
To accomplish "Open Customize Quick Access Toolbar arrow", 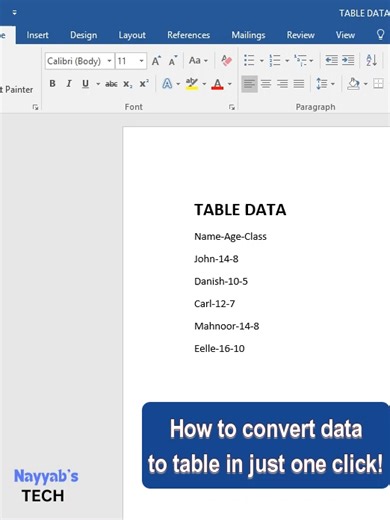I will (x=14, y=13).
